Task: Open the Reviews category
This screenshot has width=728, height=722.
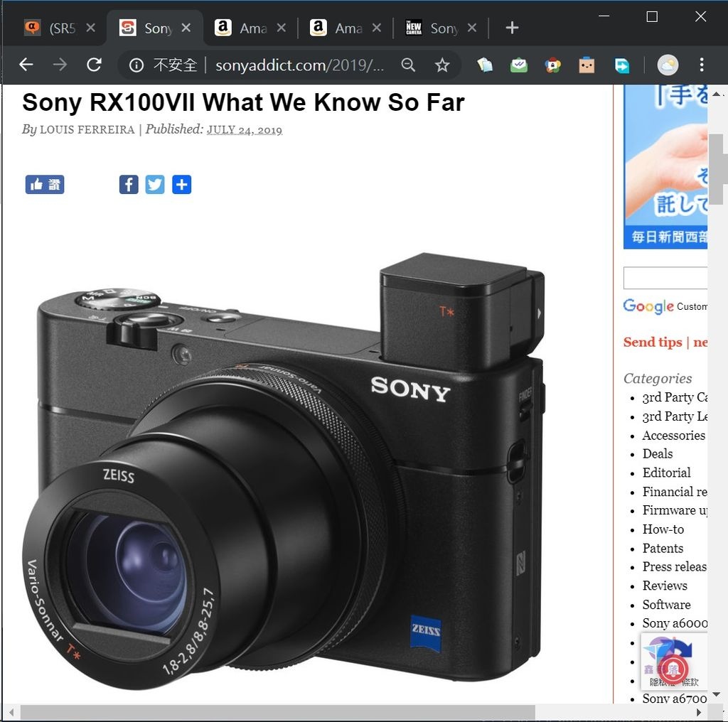Action: point(665,586)
